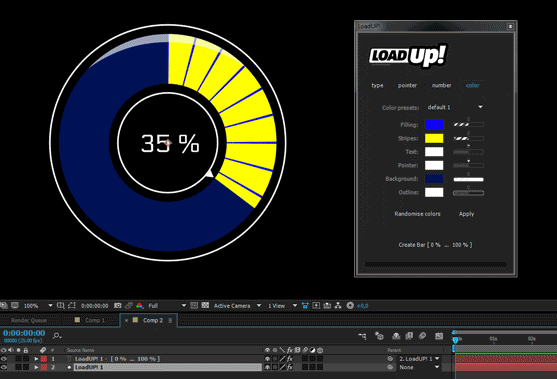This screenshot has height=379, width=557.
Task: Open the 1 View layout dropdown
Action: point(282,305)
